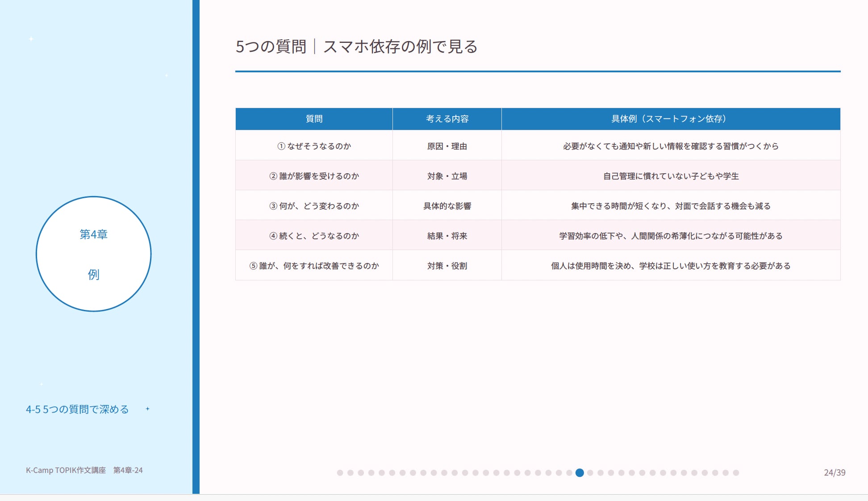Select cell ① なぜそうなるのか
The height and width of the screenshot is (501, 868).
[314, 146]
